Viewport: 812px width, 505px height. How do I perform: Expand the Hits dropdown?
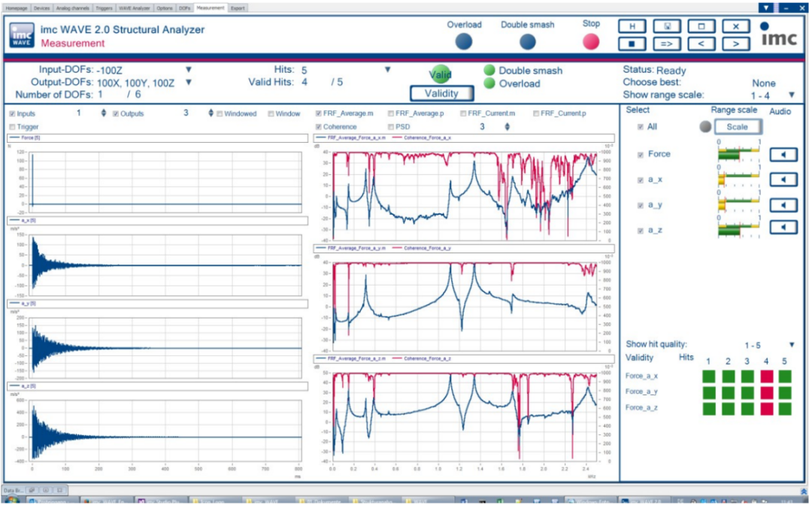[387, 69]
